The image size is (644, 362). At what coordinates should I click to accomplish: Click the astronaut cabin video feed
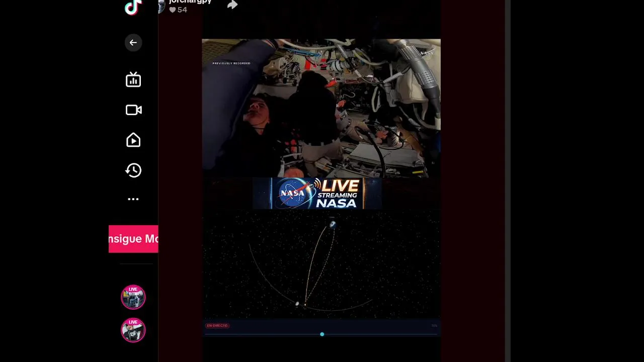pos(321,108)
